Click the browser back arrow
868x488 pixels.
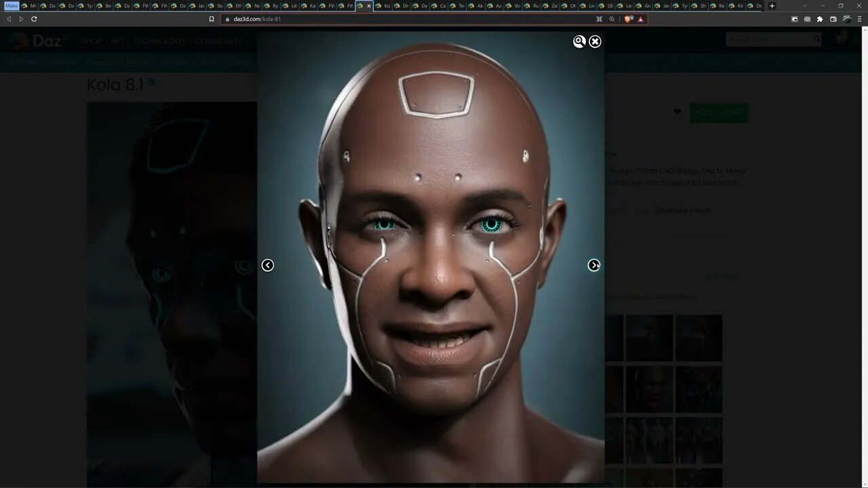(x=9, y=19)
